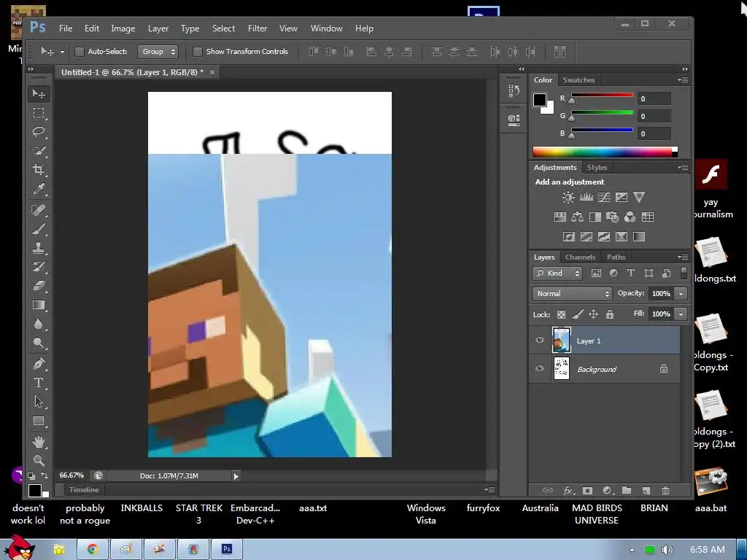
Task: Select the Brush tool
Action: tap(39, 229)
